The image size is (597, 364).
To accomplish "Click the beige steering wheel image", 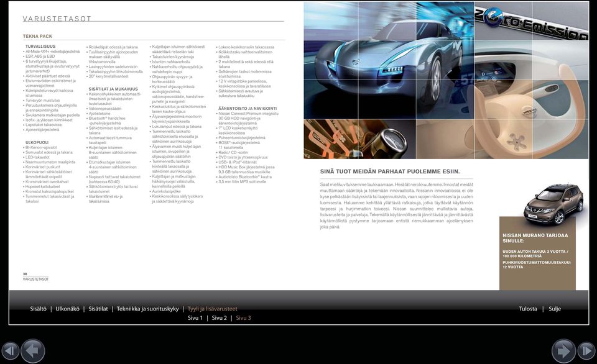I will 532,99.
